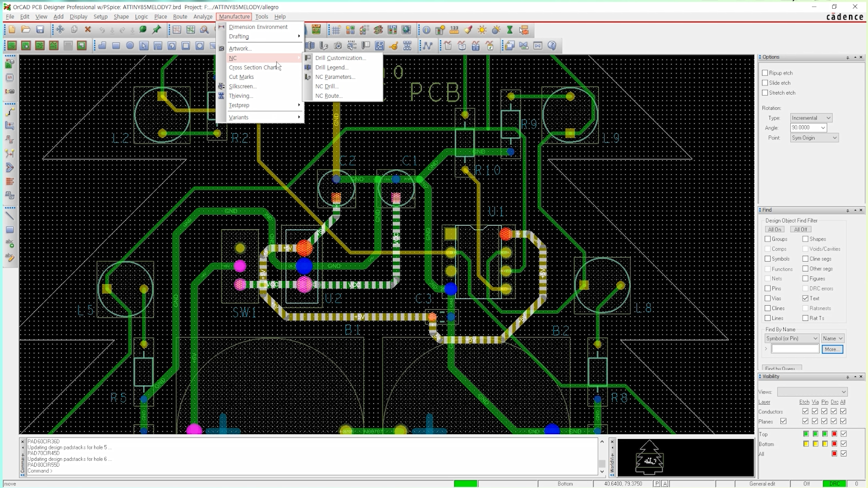
Task: Click the New file toolbar icon
Action: coord(12,29)
